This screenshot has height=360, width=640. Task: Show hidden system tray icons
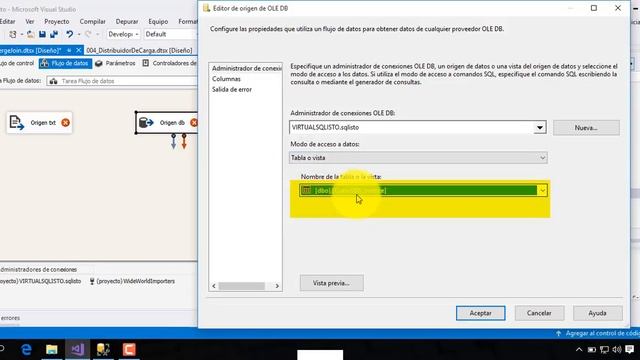579,349
